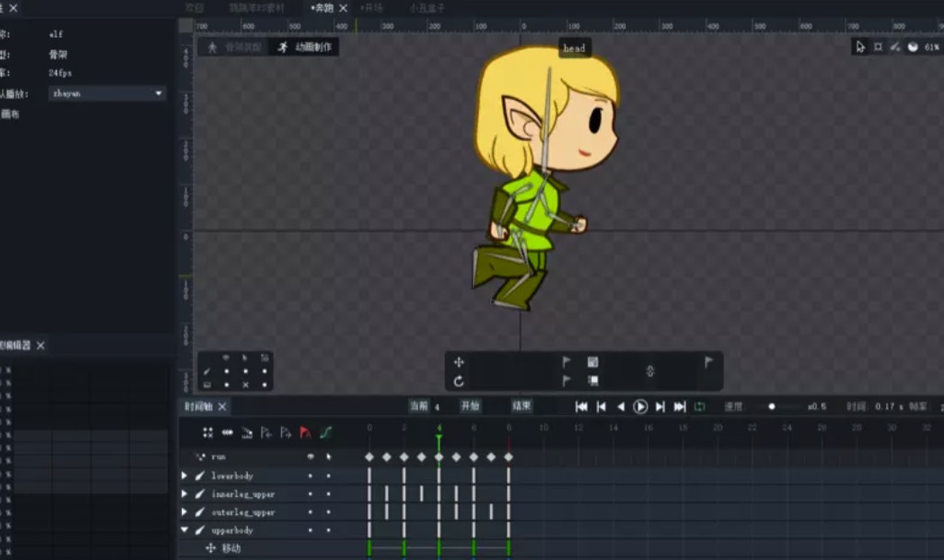Adjust the playback speed slider handle
This screenshot has width=944, height=560.
[x=772, y=407]
